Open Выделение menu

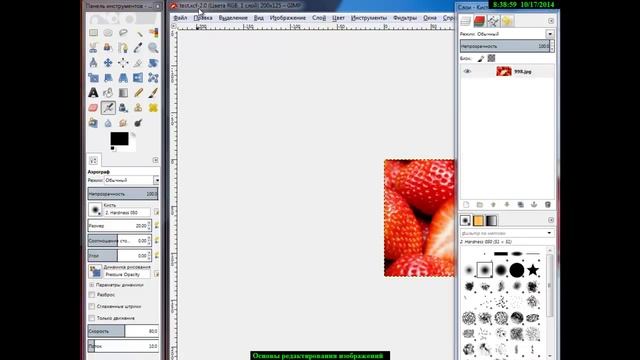(233, 18)
